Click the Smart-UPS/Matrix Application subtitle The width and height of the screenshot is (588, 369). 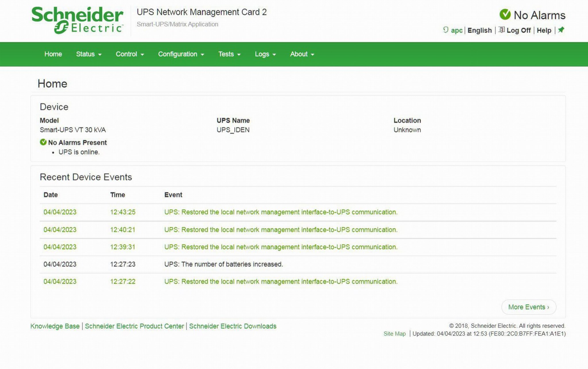click(177, 24)
